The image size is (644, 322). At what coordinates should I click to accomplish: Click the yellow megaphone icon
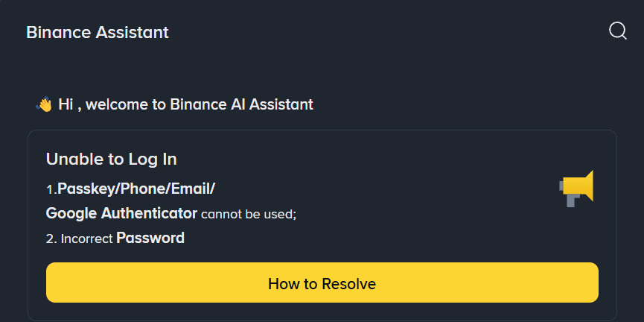click(576, 189)
